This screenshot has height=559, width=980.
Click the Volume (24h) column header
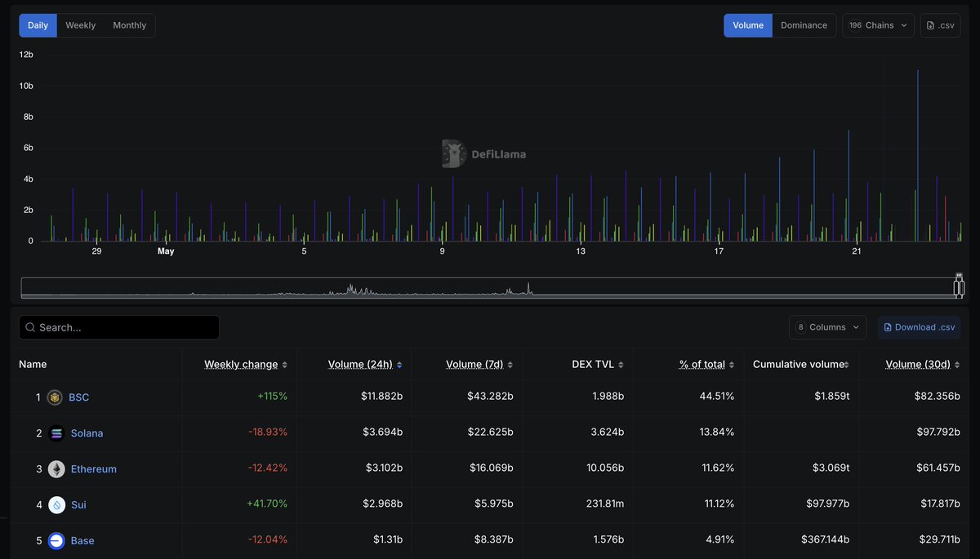[x=360, y=365]
